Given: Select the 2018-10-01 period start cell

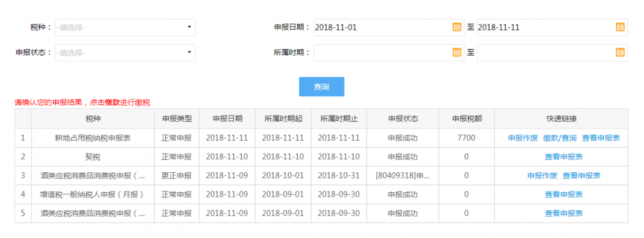Looking at the screenshot, I should [283, 175].
